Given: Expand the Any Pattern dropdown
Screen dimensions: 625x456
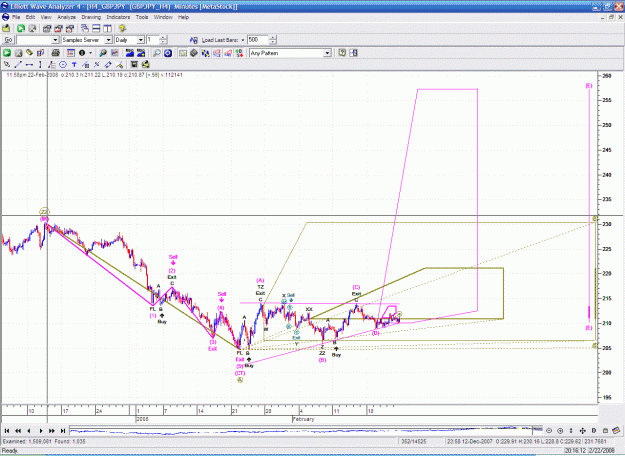Looking at the screenshot, I should pos(327,53).
